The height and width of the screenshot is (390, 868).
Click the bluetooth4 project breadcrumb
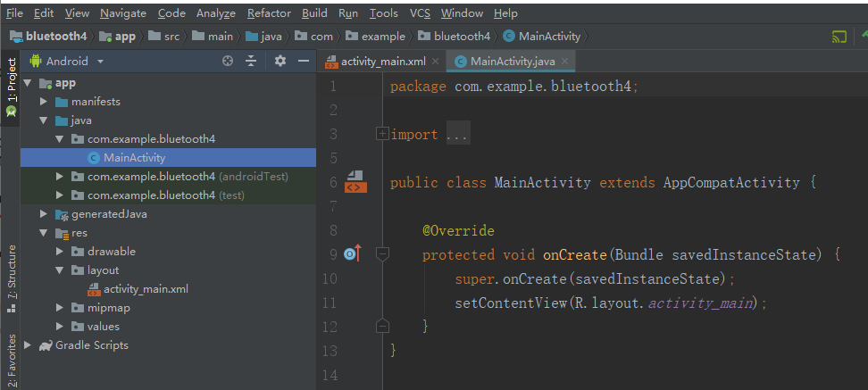[x=49, y=37]
